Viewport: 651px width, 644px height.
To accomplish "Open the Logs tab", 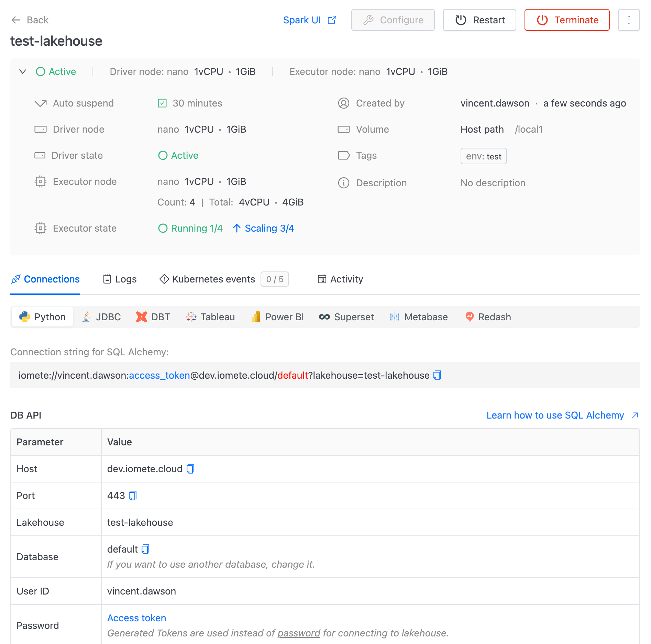I will tap(120, 279).
